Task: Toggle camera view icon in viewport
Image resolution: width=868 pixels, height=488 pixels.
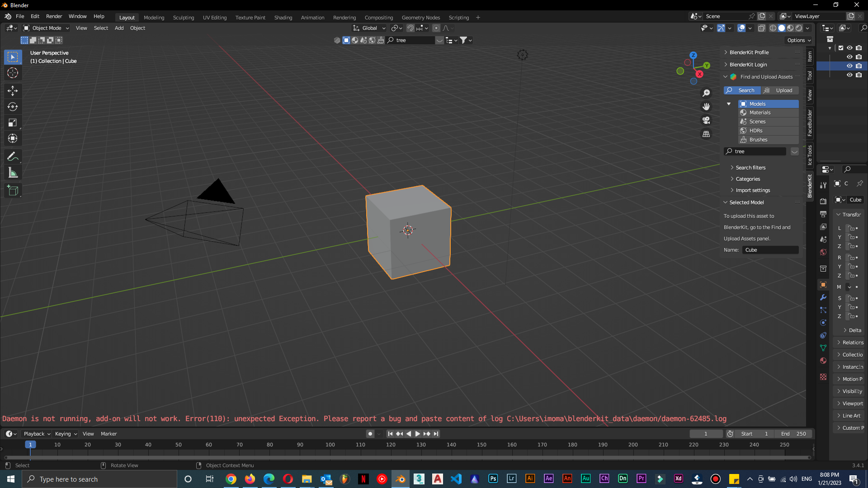Action: point(706,120)
